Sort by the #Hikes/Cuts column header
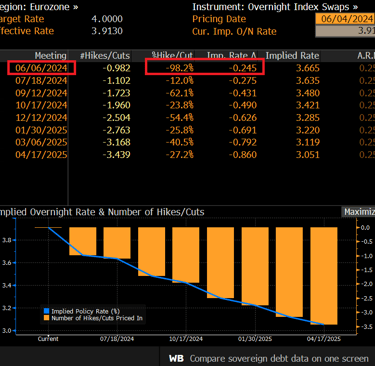This screenshot has width=375, height=366. point(105,56)
